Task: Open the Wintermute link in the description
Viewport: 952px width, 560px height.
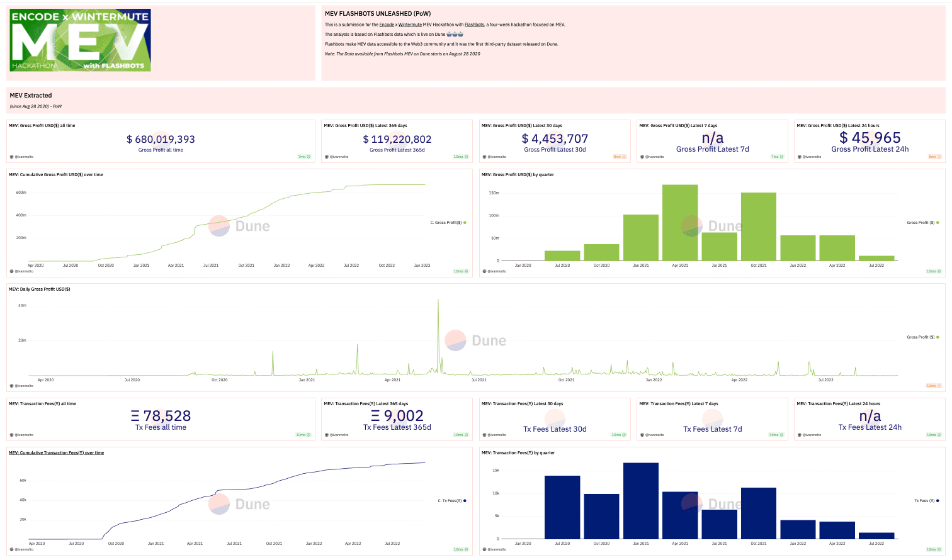Action: click(x=410, y=25)
